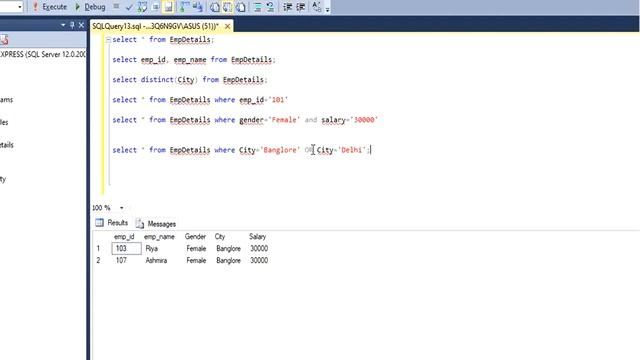Screen dimensions: 640x360
Task: Switch to the Results tab
Action: (x=112, y=223)
